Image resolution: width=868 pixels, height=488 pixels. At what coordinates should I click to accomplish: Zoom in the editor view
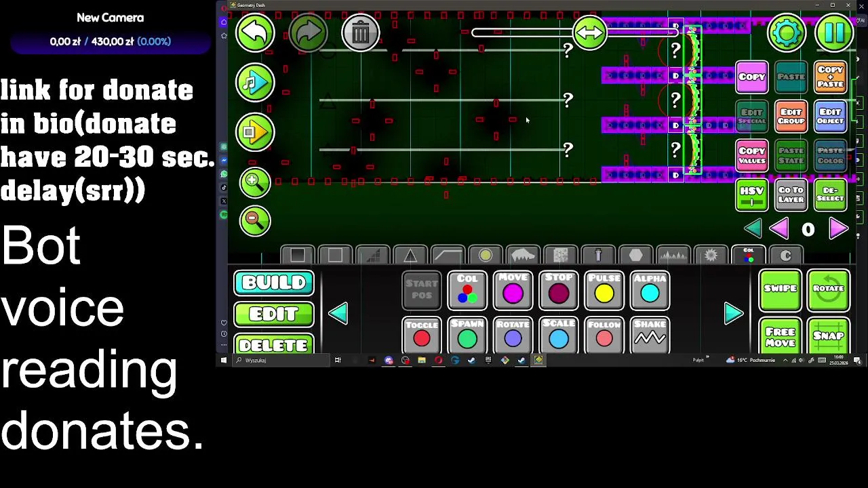[255, 182]
